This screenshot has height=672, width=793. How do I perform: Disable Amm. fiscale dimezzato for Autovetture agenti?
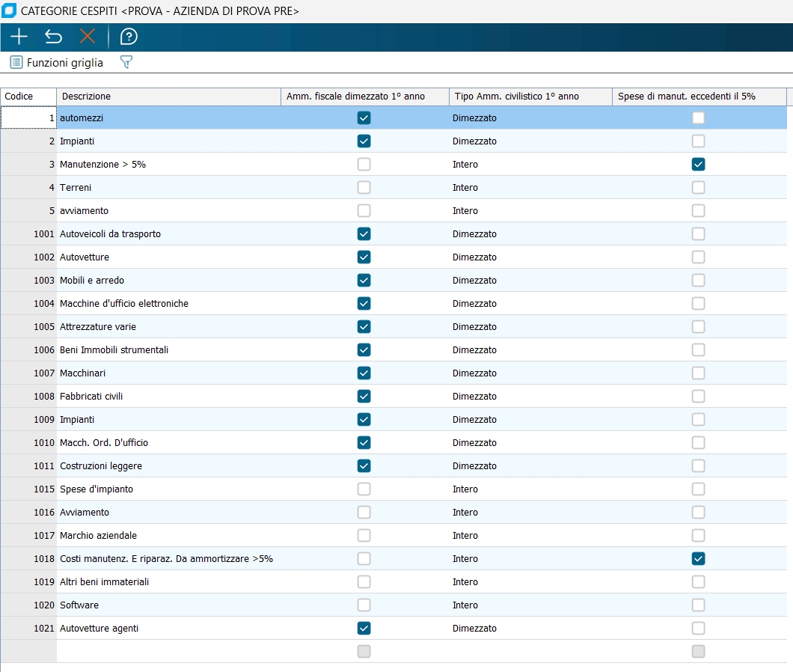[364, 628]
